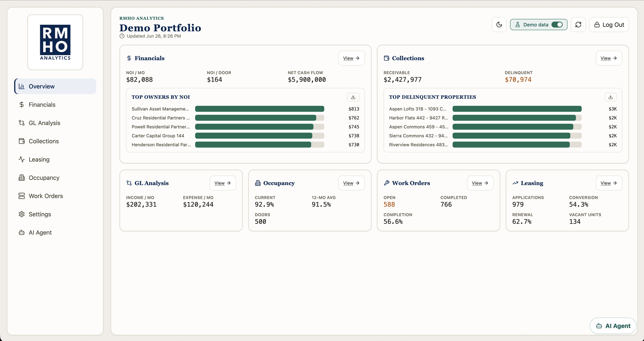The image size is (644, 341).
Task: Open the Occupancy card's View link
Action: click(351, 183)
